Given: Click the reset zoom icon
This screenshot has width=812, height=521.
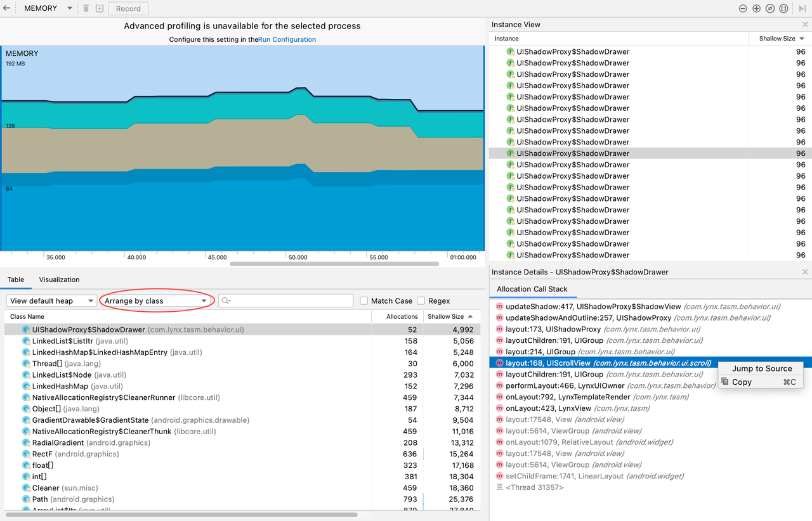Looking at the screenshot, I should (770, 8).
